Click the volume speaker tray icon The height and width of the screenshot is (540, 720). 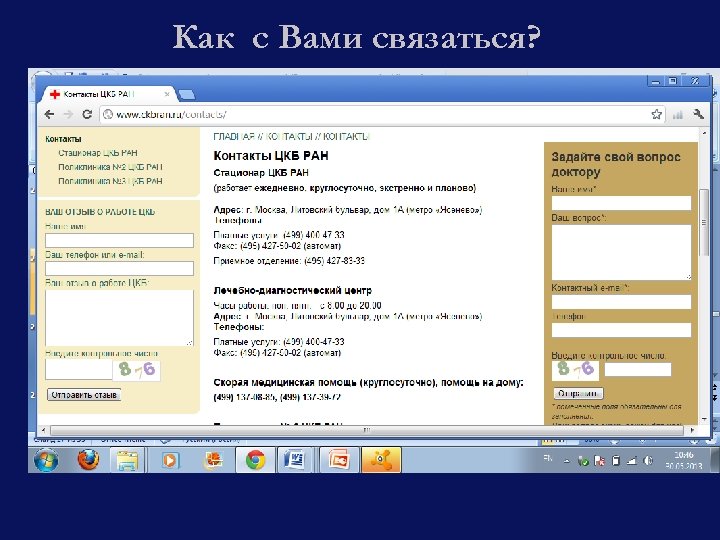648,461
